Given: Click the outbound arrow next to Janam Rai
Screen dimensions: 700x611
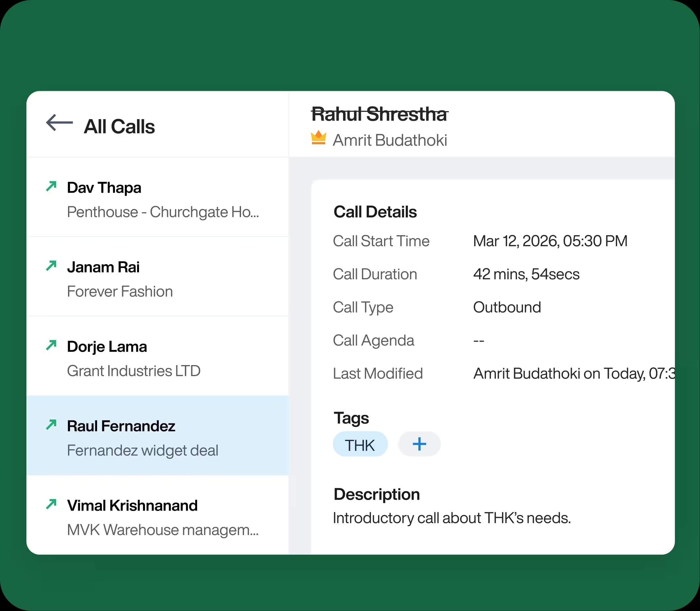Looking at the screenshot, I should pyautogui.click(x=51, y=266).
